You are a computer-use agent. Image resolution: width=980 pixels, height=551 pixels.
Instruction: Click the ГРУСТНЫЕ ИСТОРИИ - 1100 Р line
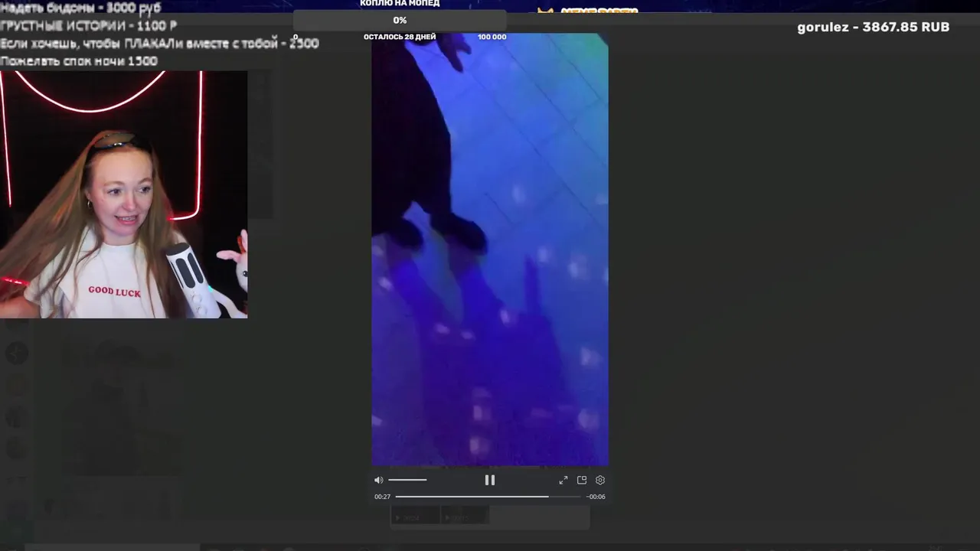pos(89,25)
